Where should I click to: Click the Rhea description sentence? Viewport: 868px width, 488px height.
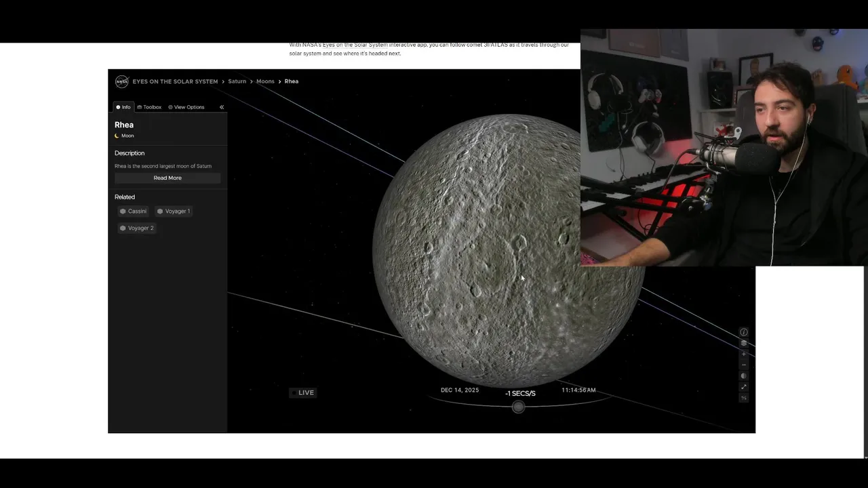pyautogui.click(x=163, y=166)
